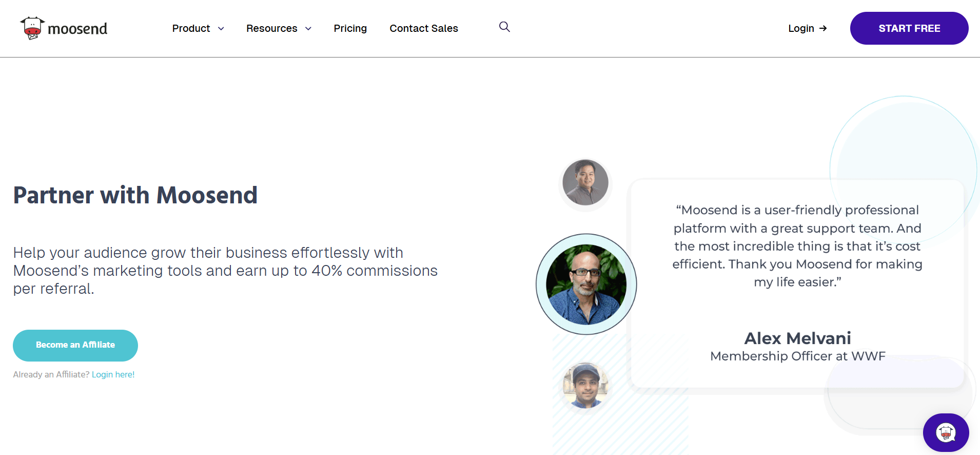Click the Login arrow icon
Screen dimensions: 980x455
(x=823, y=28)
